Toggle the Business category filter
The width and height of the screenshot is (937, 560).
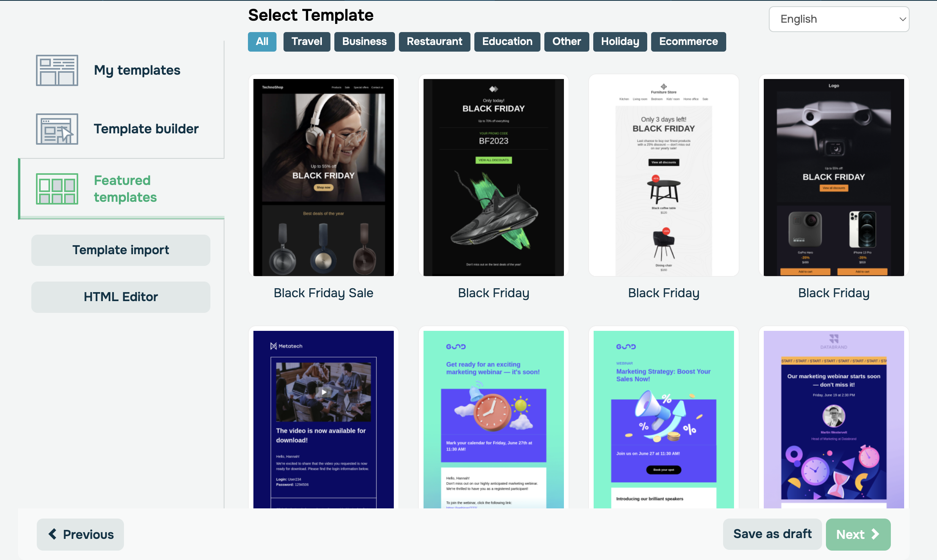click(x=364, y=41)
